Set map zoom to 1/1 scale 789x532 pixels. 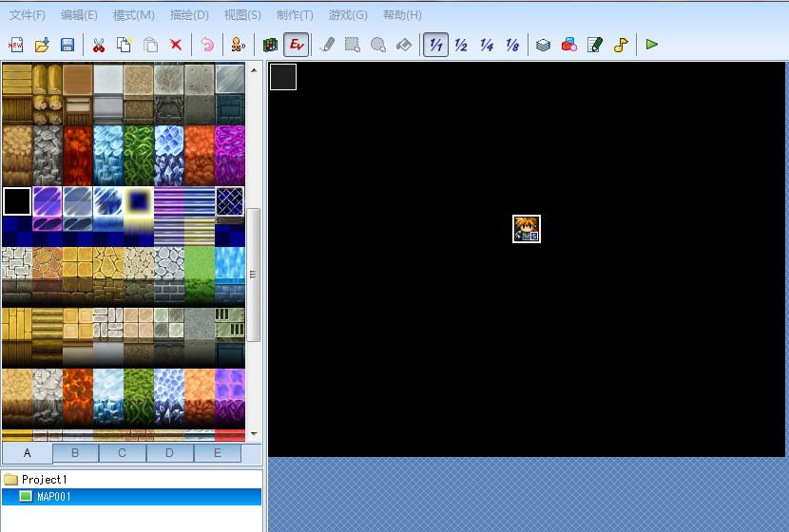tap(435, 45)
